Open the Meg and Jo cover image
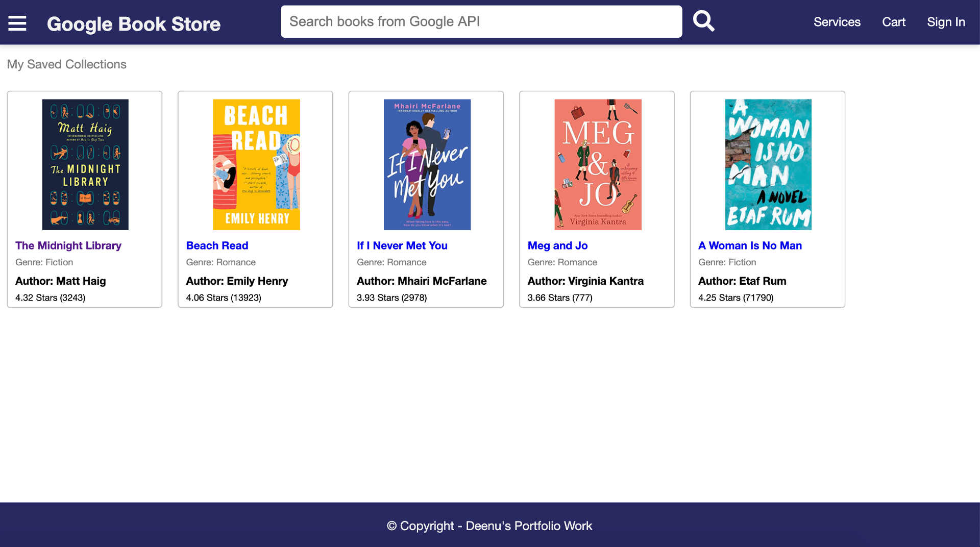This screenshot has height=547, width=980. point(598,164)
